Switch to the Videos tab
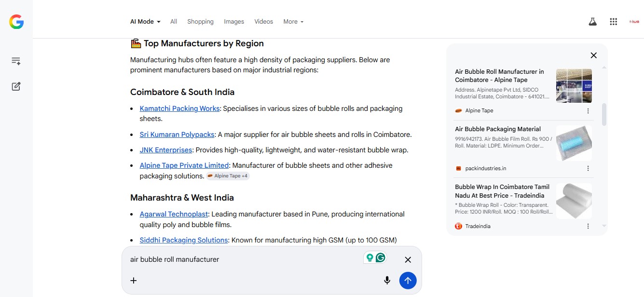Image resolution: width=644 pixels, height=297 pixels. pos(264,22)
